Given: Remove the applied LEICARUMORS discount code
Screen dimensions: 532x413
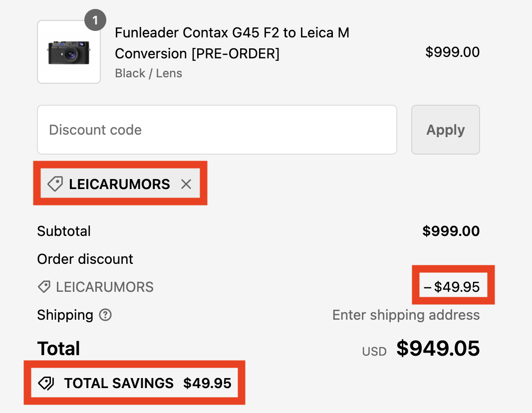Looking at the screenshot, I should (186, 184).
